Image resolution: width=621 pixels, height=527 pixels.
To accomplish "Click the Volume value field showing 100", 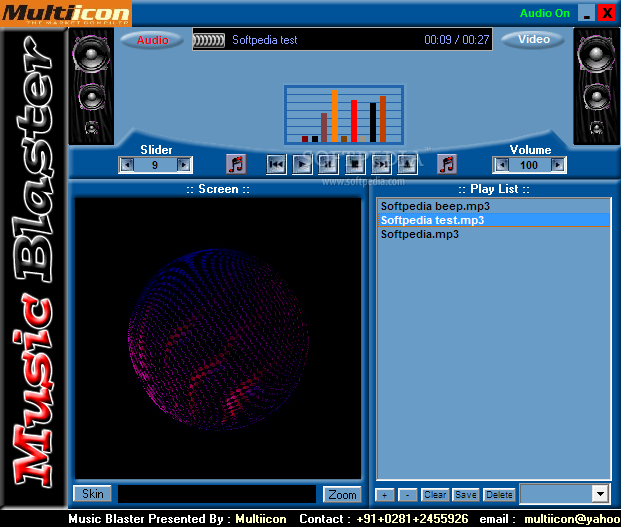I will (530, 165).
